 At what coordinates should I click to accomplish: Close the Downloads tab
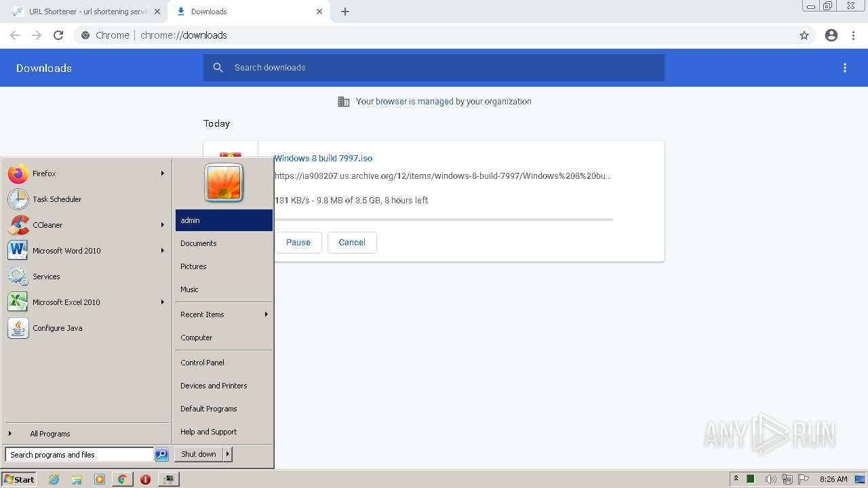pos(319,12)
